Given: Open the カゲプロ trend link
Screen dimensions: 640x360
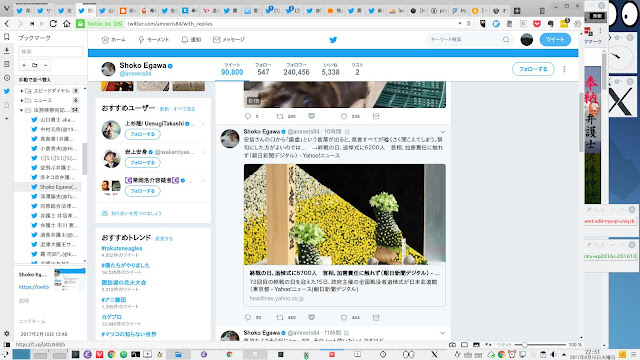Looking at the screenshot, I should [x=111, y=317].
